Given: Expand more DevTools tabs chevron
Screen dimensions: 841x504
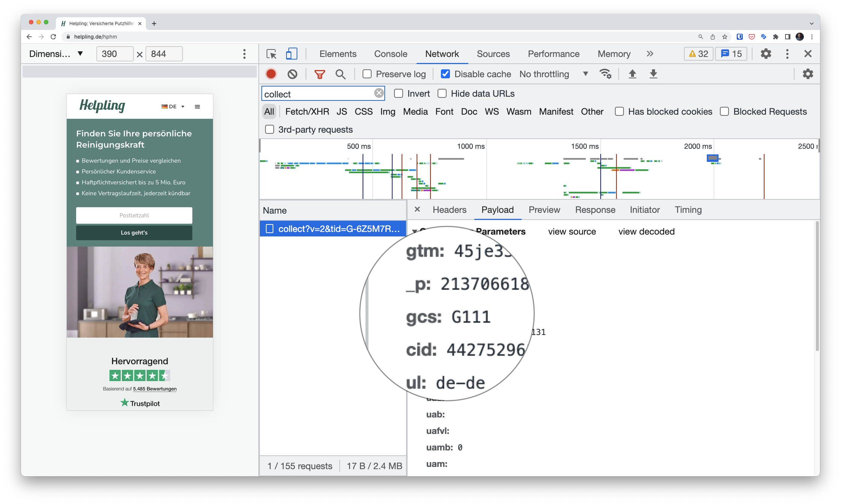Looking at the screenshot, I should click(650, 54).
